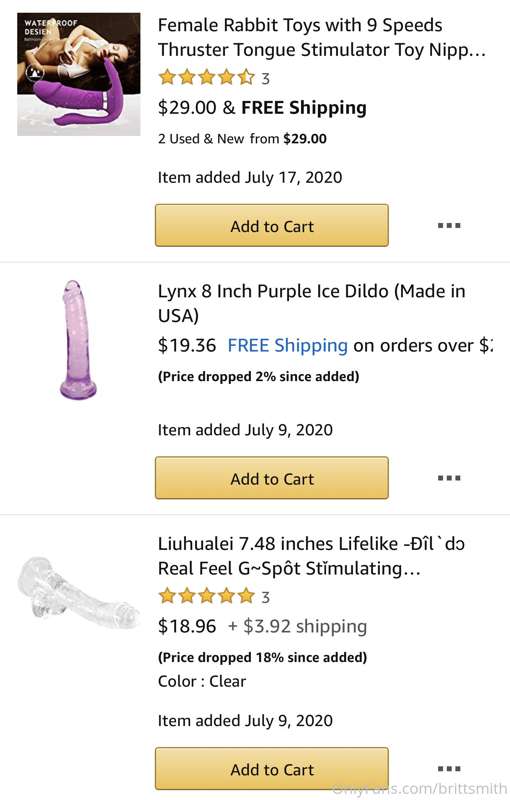Click the five-star rating of the Liuhualei item
Image resolution: width=510 pixels, height=800 pixels.
(206, 596)
